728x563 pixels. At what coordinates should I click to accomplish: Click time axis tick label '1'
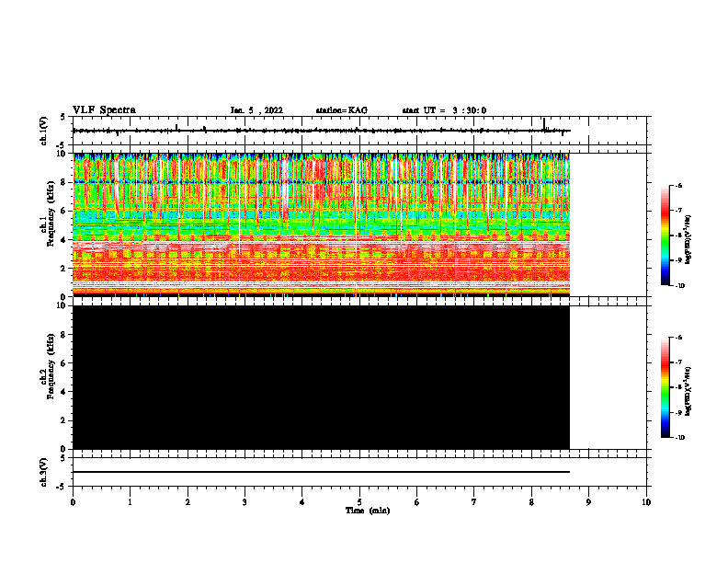[x=130, y=502]
